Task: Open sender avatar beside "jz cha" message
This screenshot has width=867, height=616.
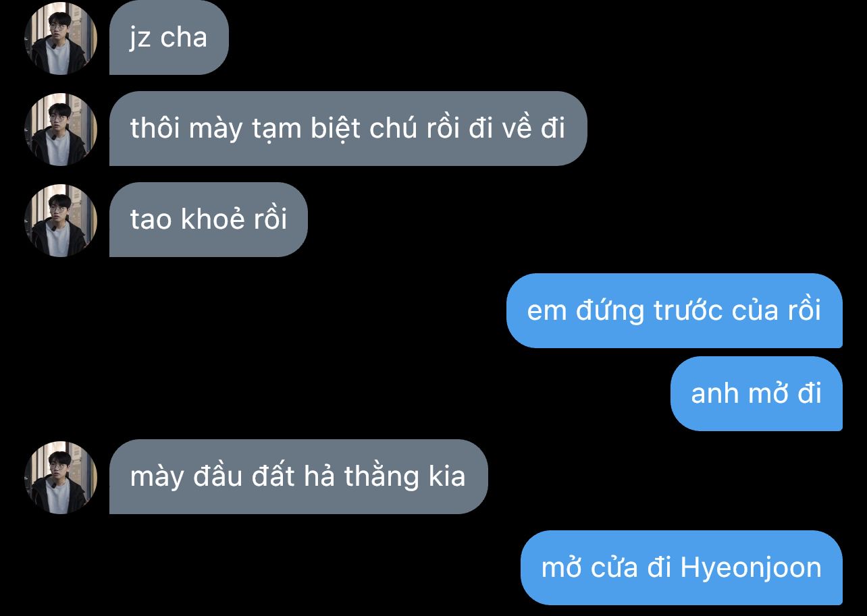Action: click(x=61, y=38)
